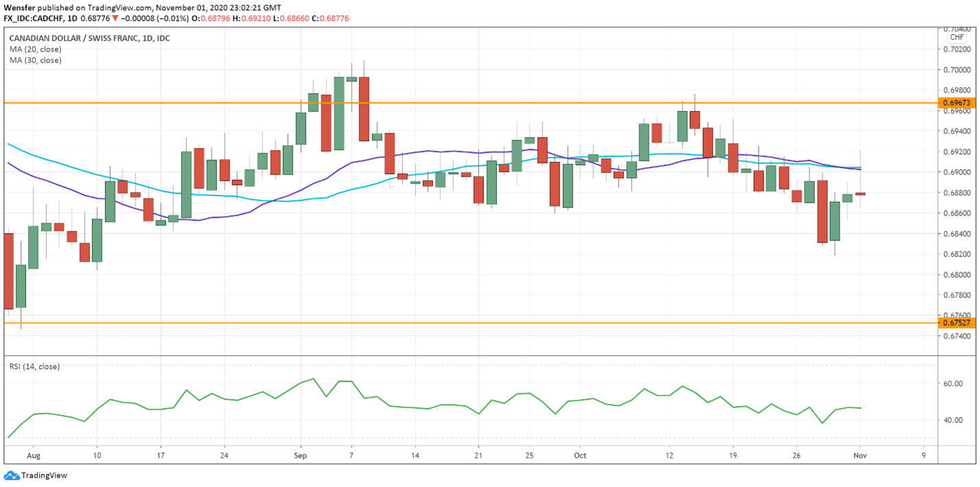Click the Oct marker on time axis
Image resolution: width=980 pixels, height=487 pixels.
point(580,455)
